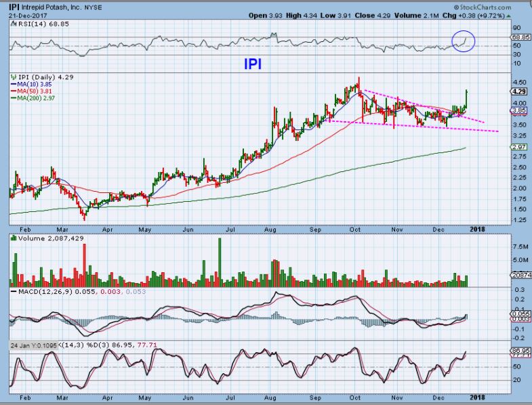Click the 4.50 price axis label

click(520, 83)
